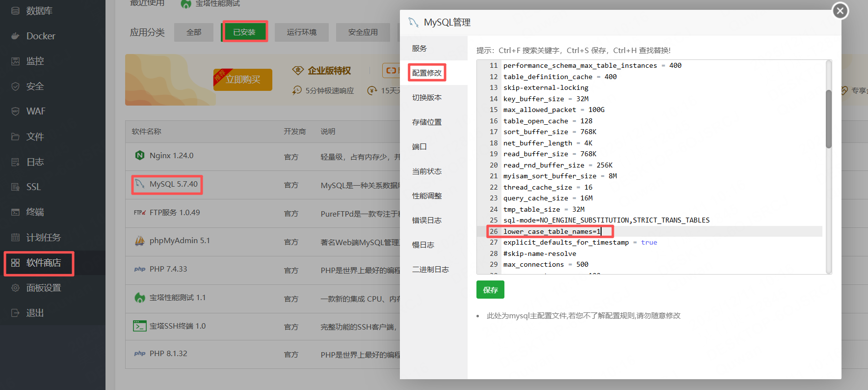The image size is (868, 390).
Task: Click the 宝塔SSH终端 terminal icon
Action: point(140,326)
